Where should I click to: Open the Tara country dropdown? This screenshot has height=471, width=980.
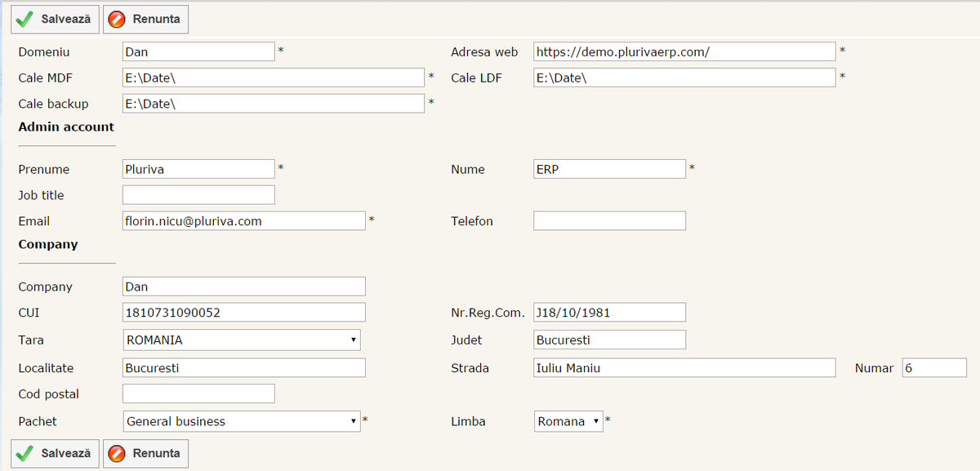241,340
